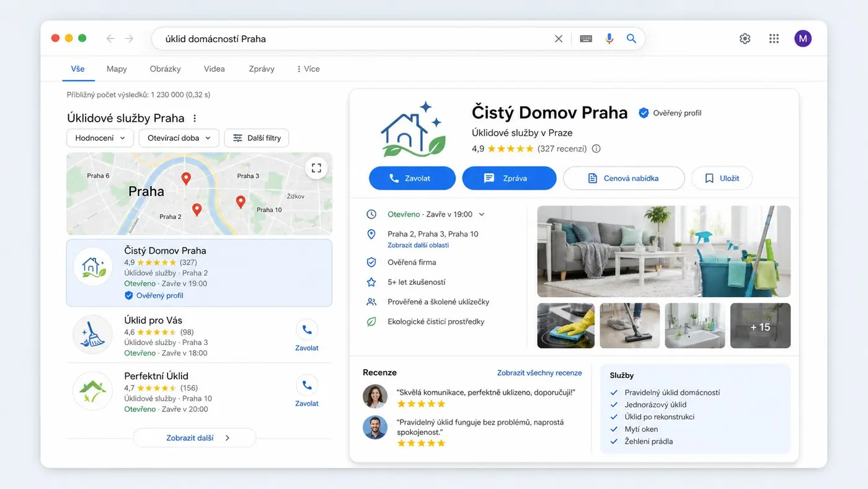This screenshot has height=489, width=868.
Task: Go back with browser back arrow
Action: click(x=110, y=38)
